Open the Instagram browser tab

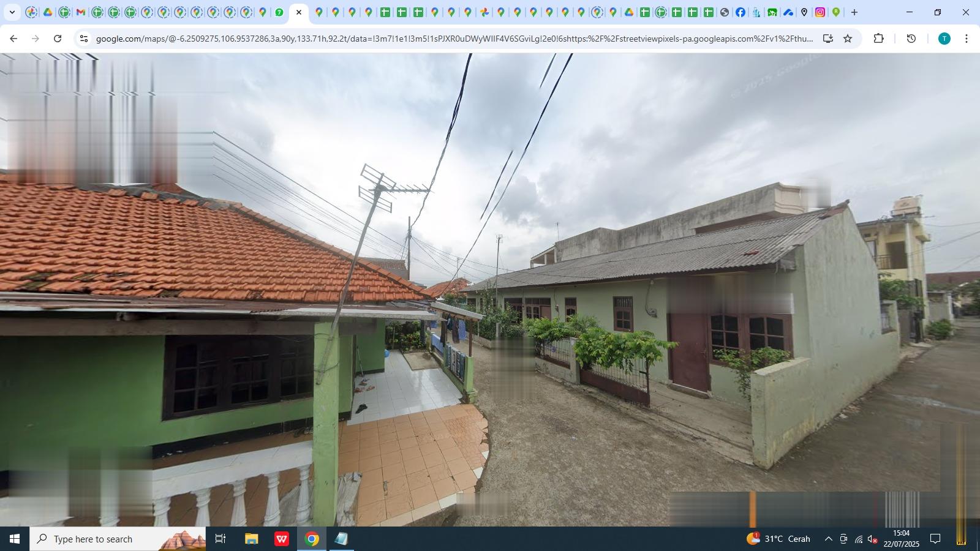click(820, 12)
